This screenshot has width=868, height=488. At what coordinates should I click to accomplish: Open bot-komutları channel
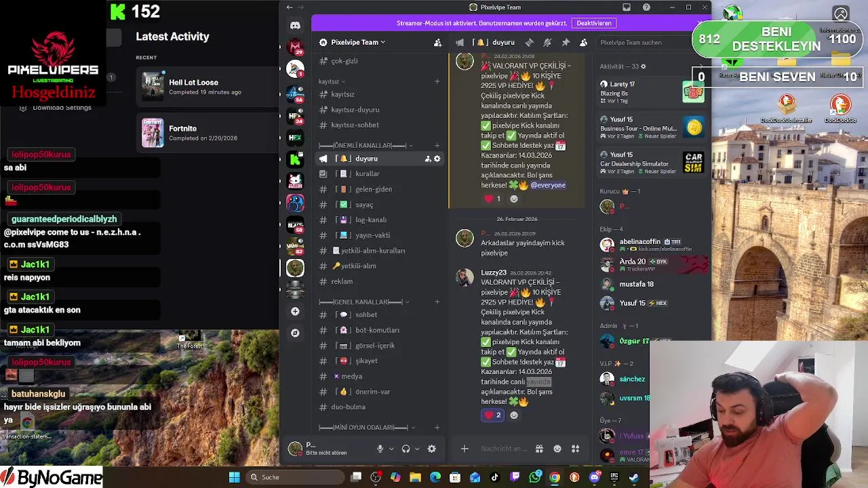(380, 330)
